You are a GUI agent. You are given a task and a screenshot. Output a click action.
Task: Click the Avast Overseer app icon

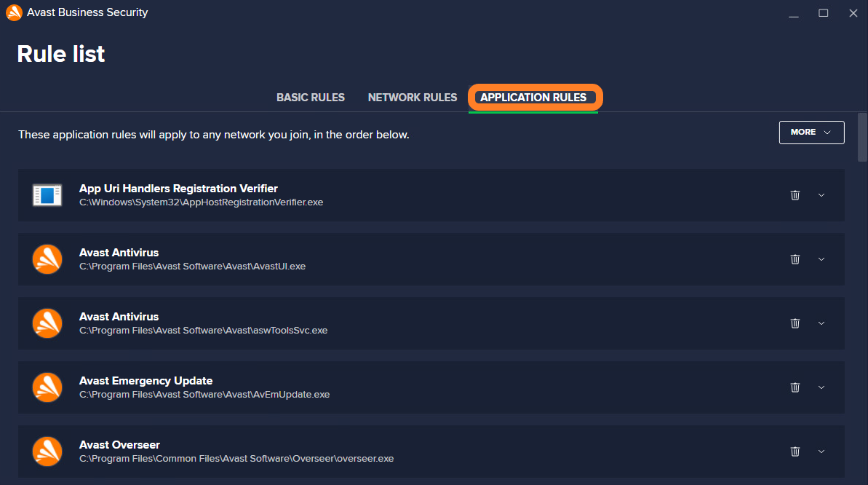coord(47,452)
